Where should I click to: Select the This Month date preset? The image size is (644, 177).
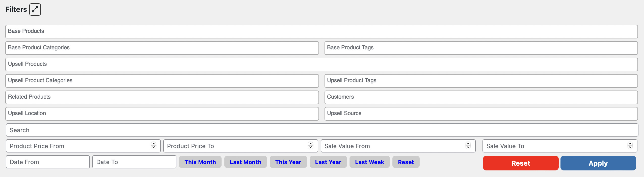(200, 162)
